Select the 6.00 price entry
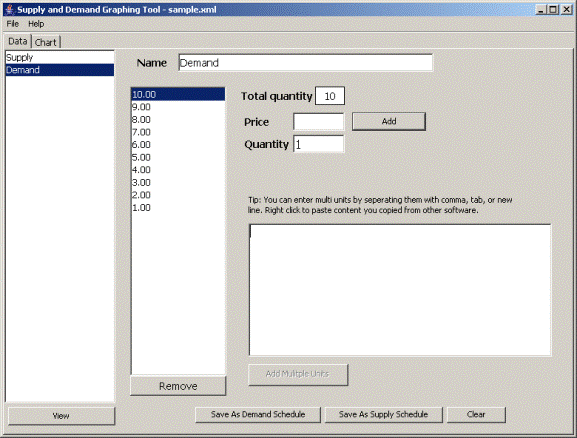 (178, 145)
